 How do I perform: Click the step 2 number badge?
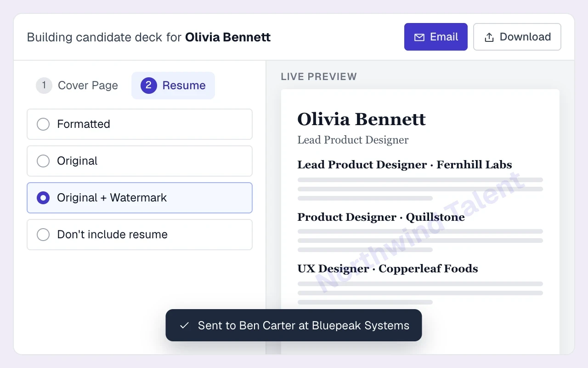pos(148,86)
